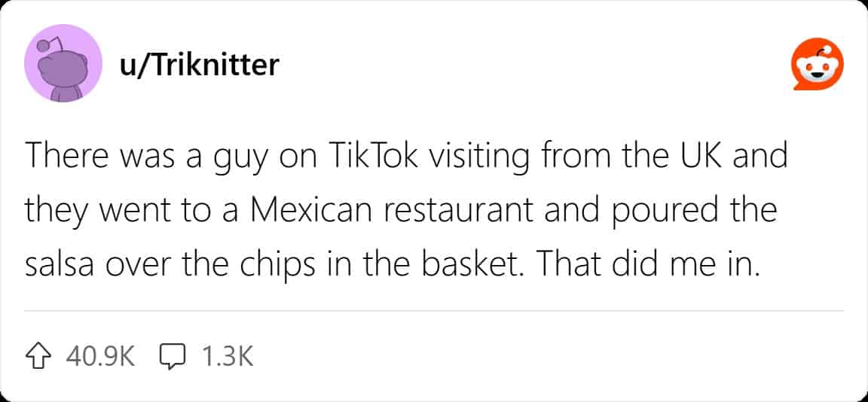Open the purple default user avatar
Viewport: 868px width, 402px height.
coord(63,63)
